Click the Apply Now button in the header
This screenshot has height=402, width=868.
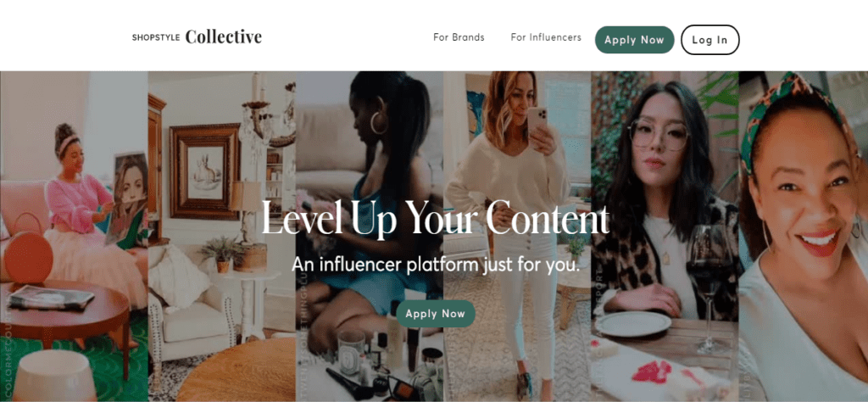coord(634,40)
